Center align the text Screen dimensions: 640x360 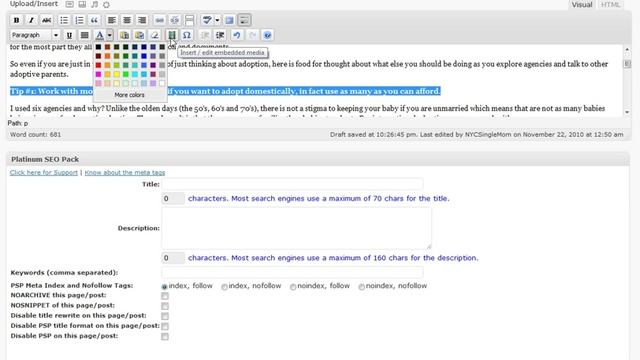pos(127,20)
